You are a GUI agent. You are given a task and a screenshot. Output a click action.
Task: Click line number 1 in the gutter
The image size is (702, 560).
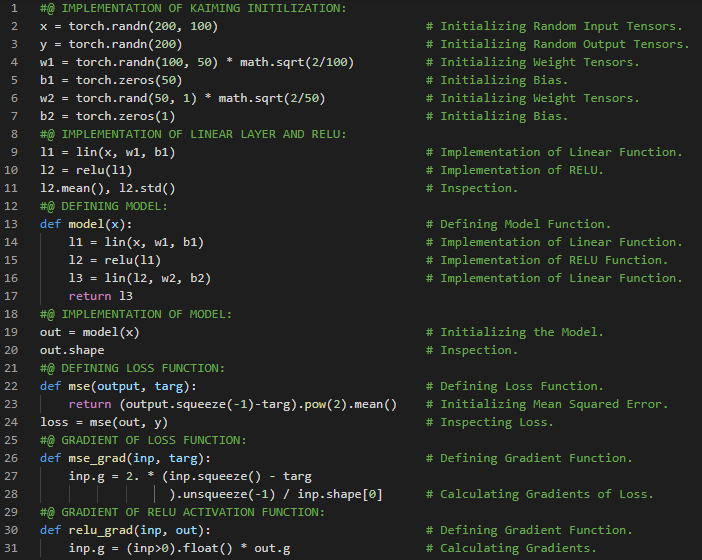point(15,8)
